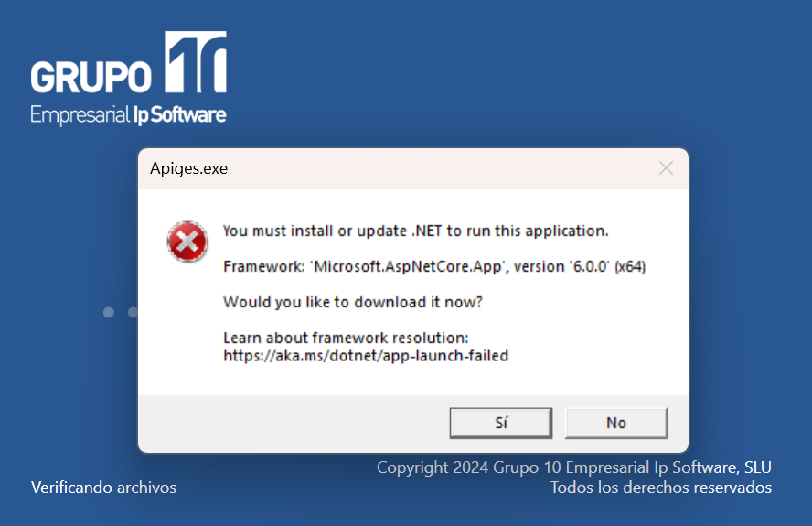The height and width of the screenshot is (526, 812).
Task: Decline the download with the No button
Action: tap(616, 423)
